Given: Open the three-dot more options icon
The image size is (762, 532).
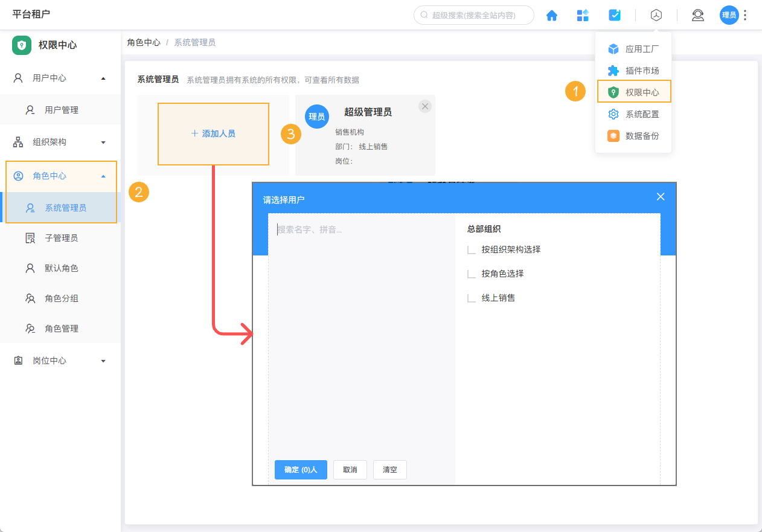Looking at the screenshot, I should pyautogui.click(x=745, y=15).
